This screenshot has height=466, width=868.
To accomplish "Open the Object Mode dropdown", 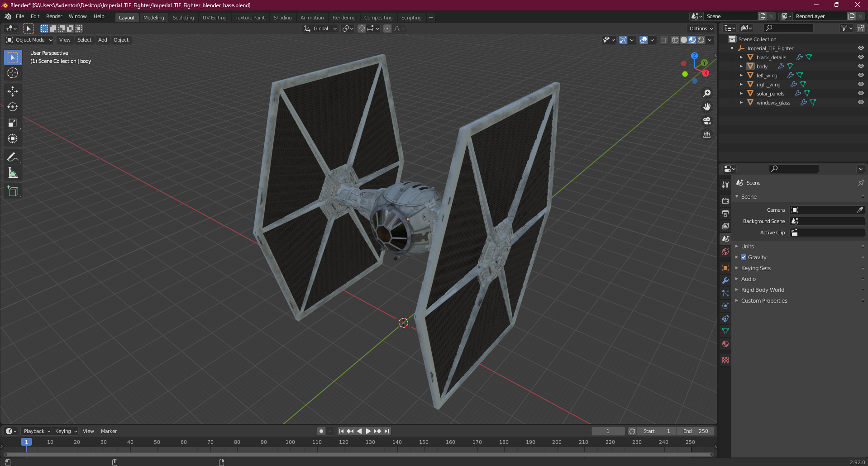I will [29, 40].
